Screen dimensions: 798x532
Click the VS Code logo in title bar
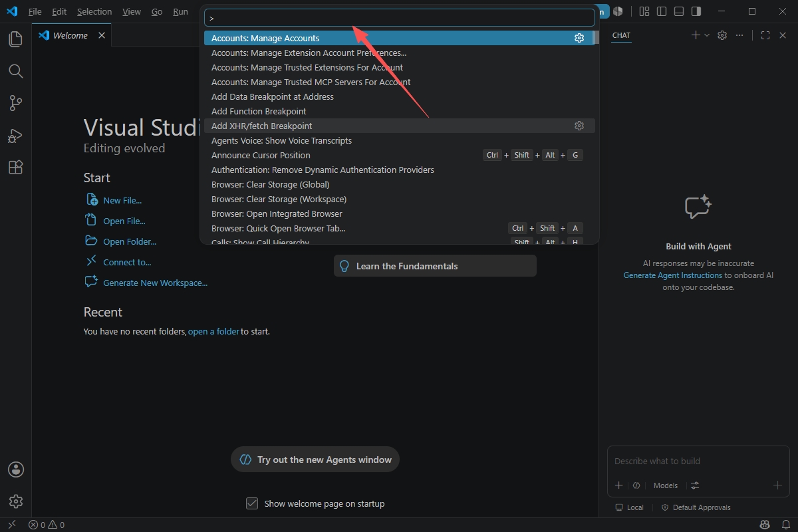click(11, 11)
